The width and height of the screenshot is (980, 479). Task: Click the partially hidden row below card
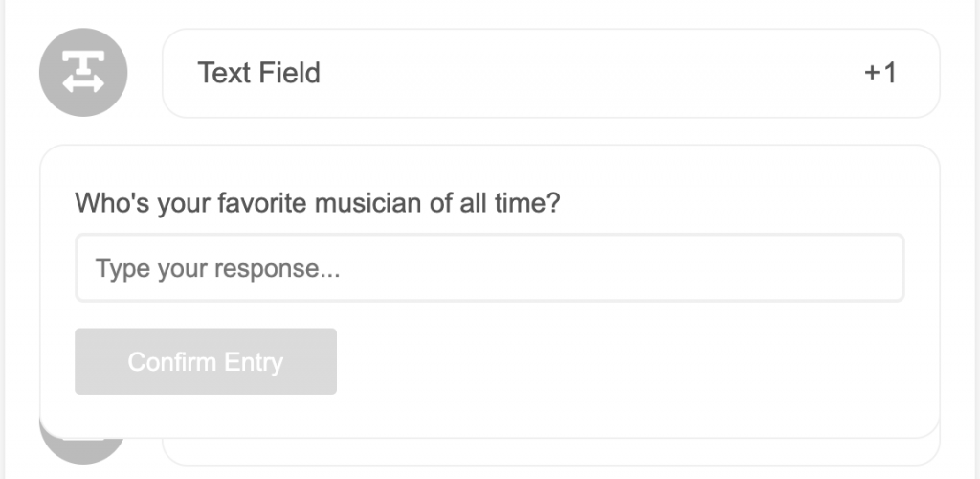pos(550,451)
